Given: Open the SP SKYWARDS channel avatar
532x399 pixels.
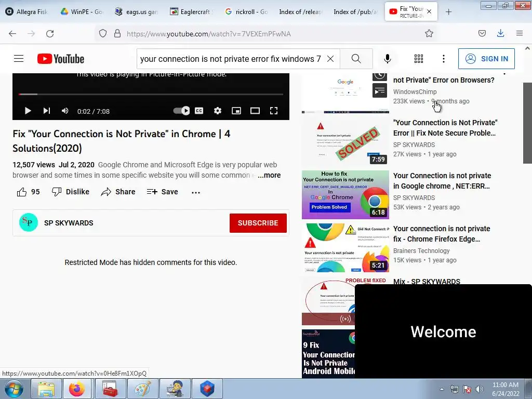Looking at the screenshot, I should pyautogui.click(x=29, y=222).
